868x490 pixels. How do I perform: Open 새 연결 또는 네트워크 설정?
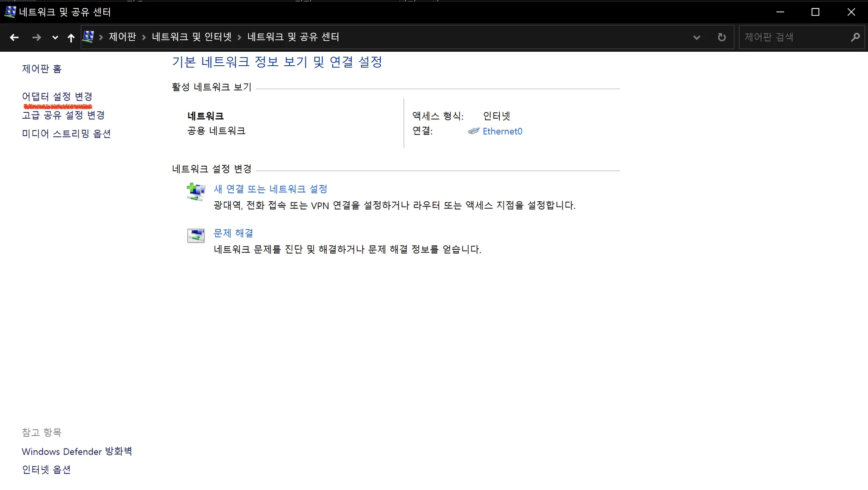click(270, 189)
